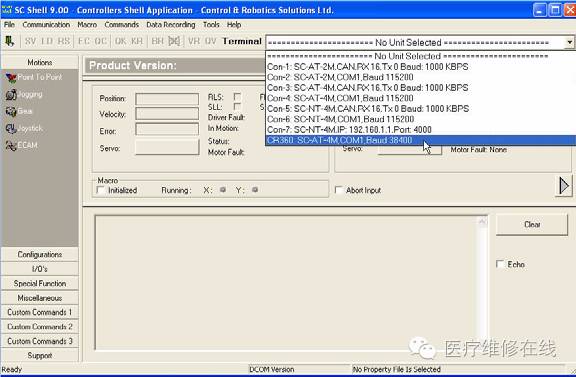Choose Con-5 SC-NT-4M CAN unit

pyautogui.click(x=421, y=108)
